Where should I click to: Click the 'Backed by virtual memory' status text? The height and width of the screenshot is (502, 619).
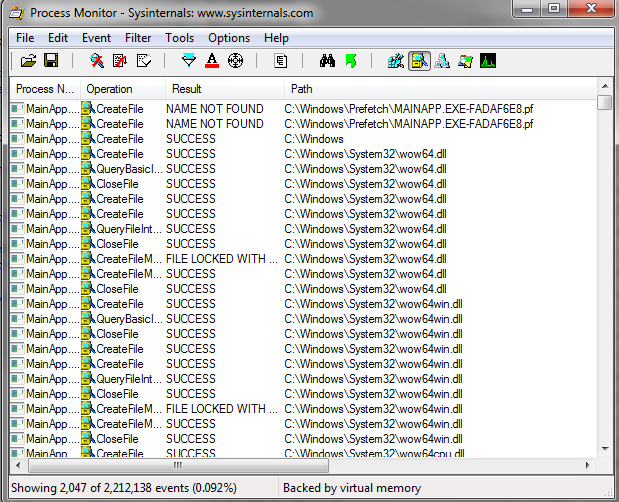point(352,488)
